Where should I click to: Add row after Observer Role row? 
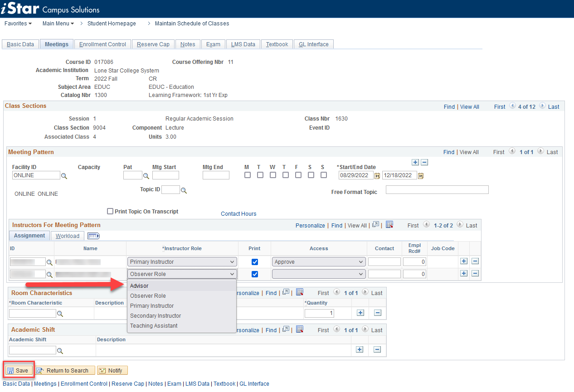(x=463, y=273)
